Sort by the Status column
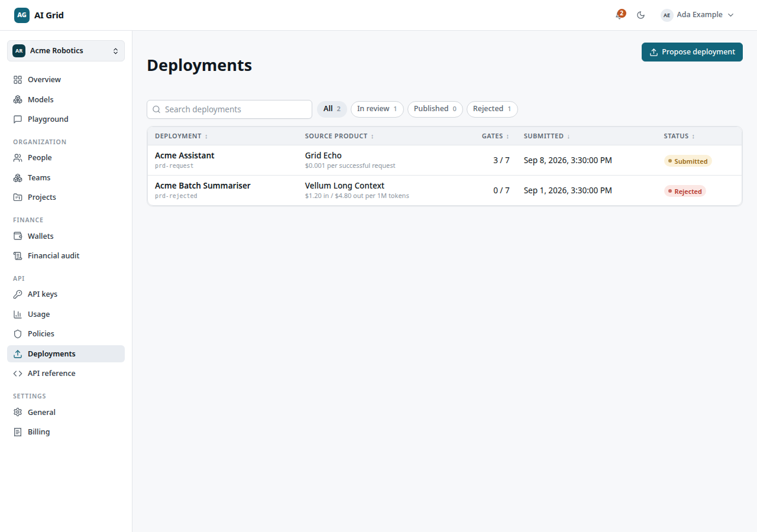The width and height of the screenshot is (757, 532). [x=680, y=137]
